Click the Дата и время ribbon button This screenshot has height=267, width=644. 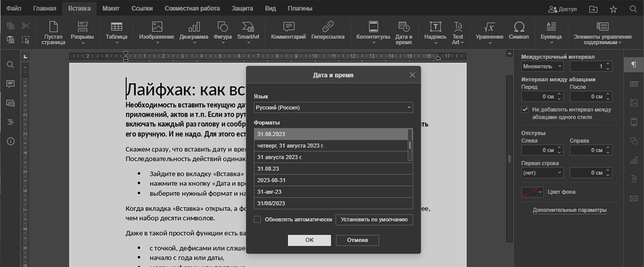coord(404,33)
